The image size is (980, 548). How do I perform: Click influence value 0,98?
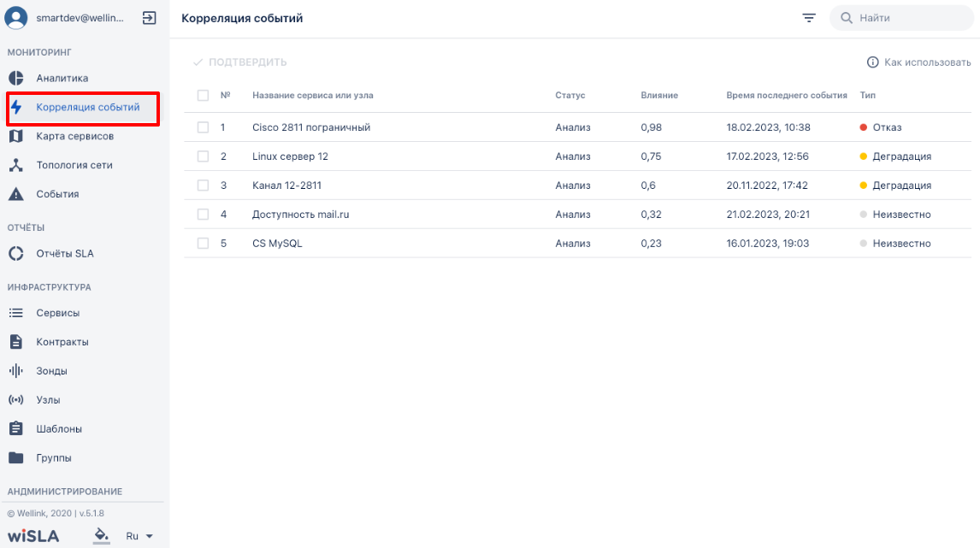tap(652, 127)
